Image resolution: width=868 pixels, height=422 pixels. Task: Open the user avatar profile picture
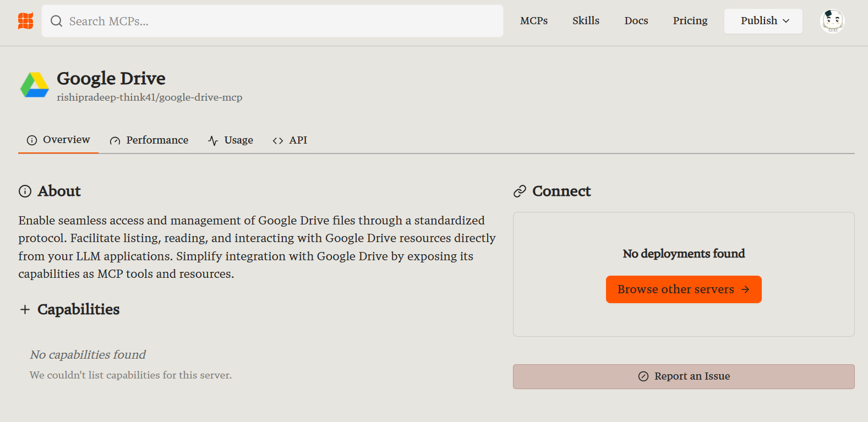832,21
